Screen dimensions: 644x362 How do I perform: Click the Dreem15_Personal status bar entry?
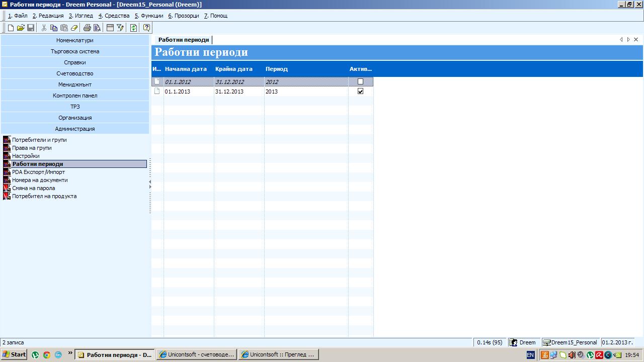(571, 342)
